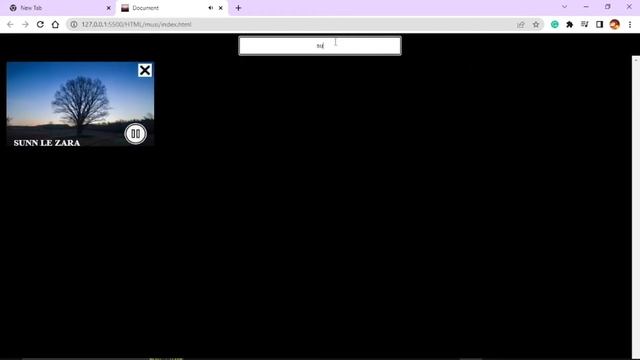Restore down the browser window
The height and width of the screenshot is (360, 640).
pos(608,7)
